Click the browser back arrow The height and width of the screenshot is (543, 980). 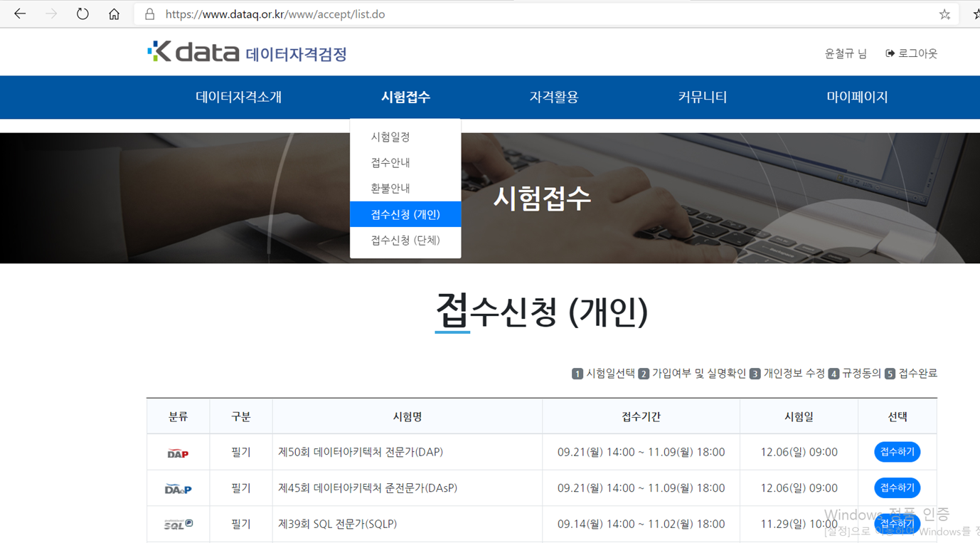[19, 13]
